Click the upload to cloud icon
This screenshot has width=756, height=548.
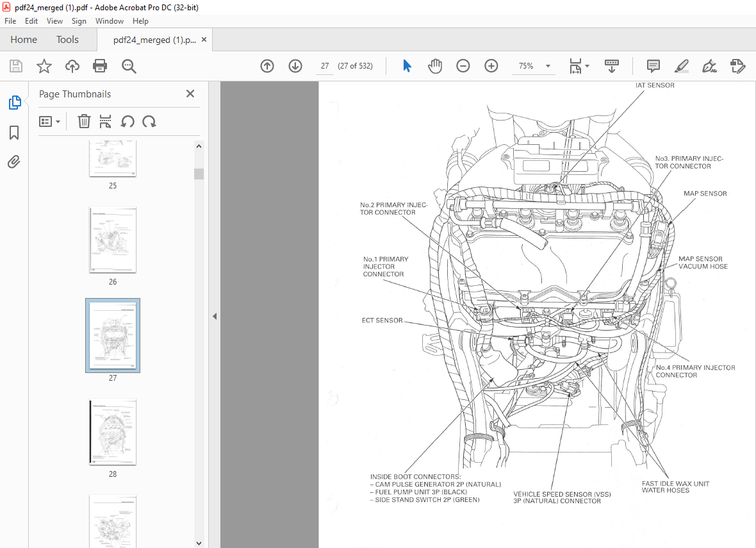pos(72,66)
